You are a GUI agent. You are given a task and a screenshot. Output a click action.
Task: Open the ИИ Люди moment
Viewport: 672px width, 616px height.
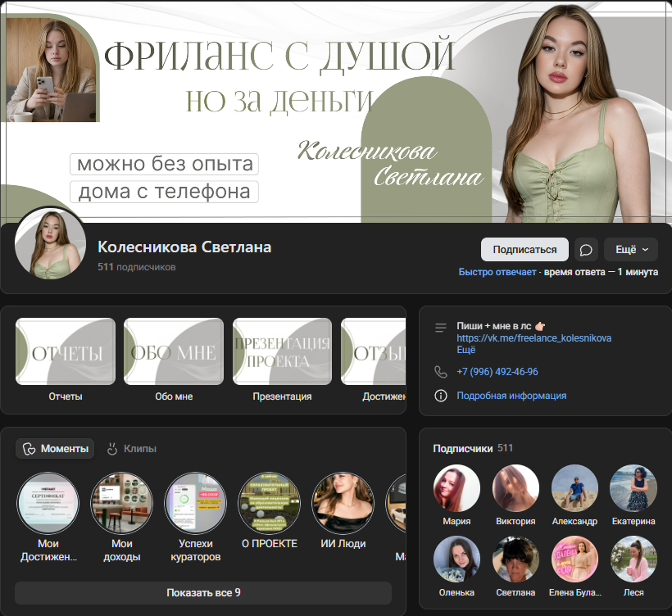pyautogui.click(x=343, y=503)
